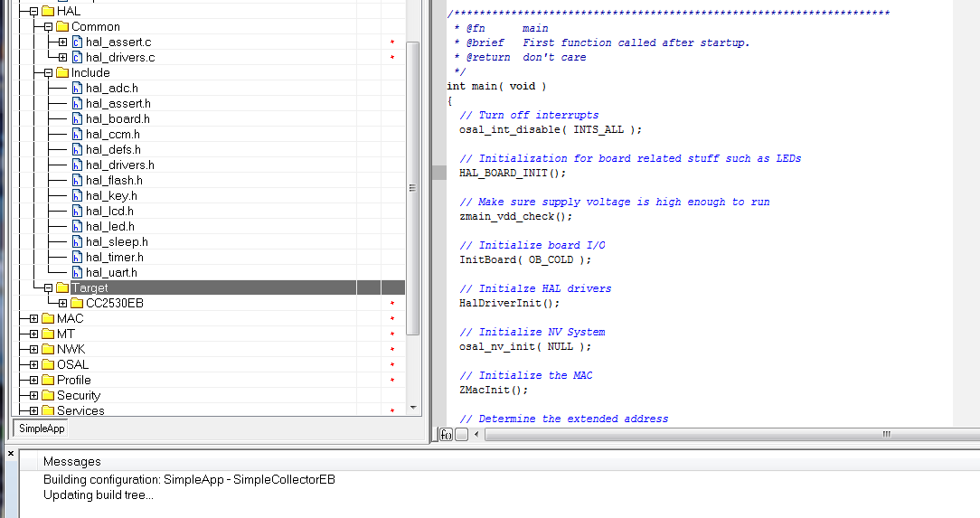Select the Profile folder label
The width and height of the screenshot is (980, 518).
(x=74, y=380)
